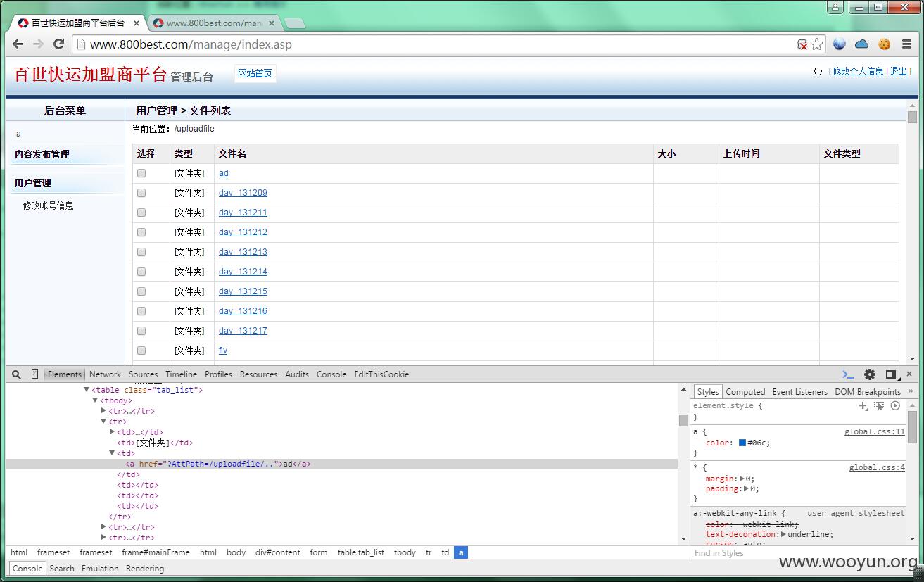This screenshot has height=582, width=924.
Task: Show more sidebar tabs with the chevron
Action: pos(911,391)
